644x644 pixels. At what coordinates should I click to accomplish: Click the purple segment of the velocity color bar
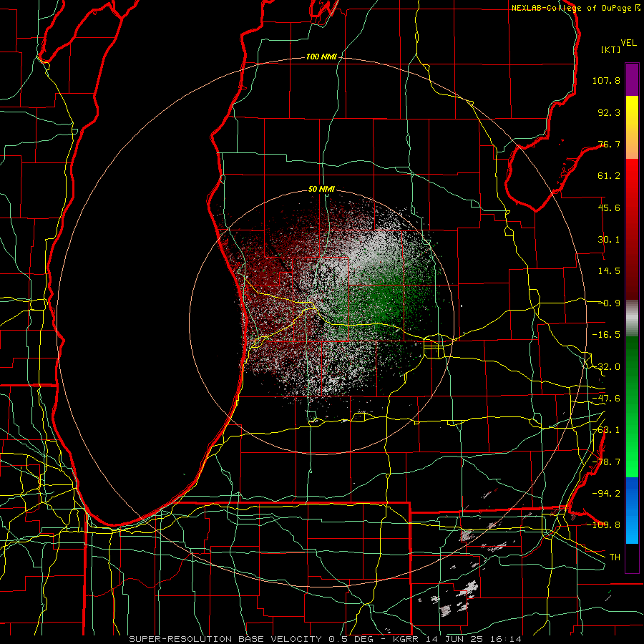632,79
